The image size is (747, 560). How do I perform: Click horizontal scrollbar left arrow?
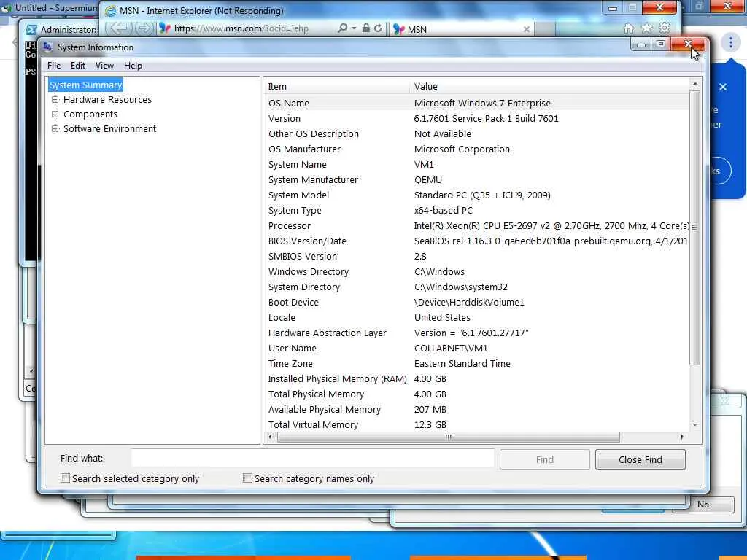270,437
